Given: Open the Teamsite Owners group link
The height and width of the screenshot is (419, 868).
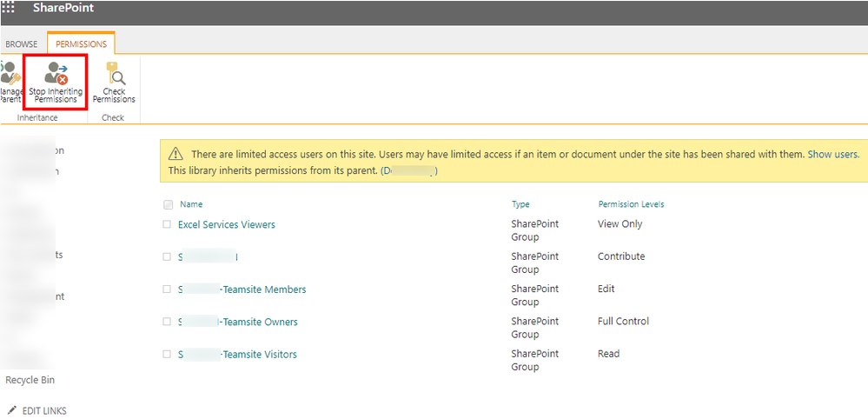Looking at the screenshot, I should 238,322.
